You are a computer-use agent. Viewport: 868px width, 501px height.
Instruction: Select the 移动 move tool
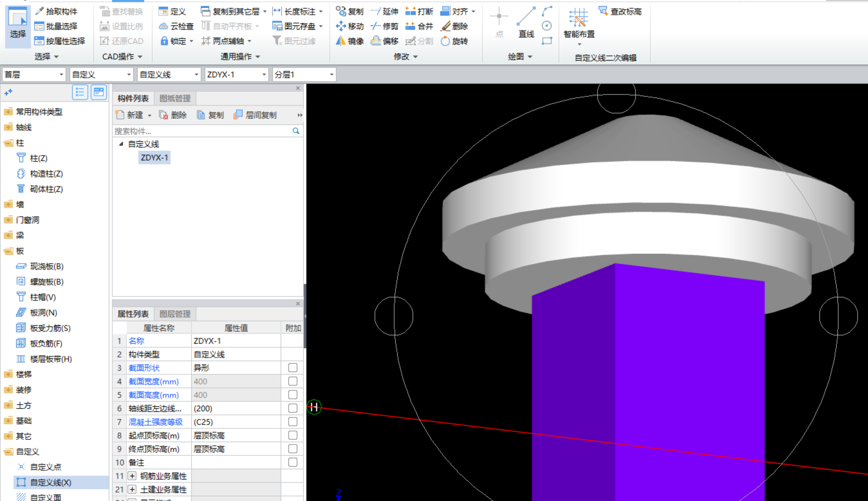[349, 26]
